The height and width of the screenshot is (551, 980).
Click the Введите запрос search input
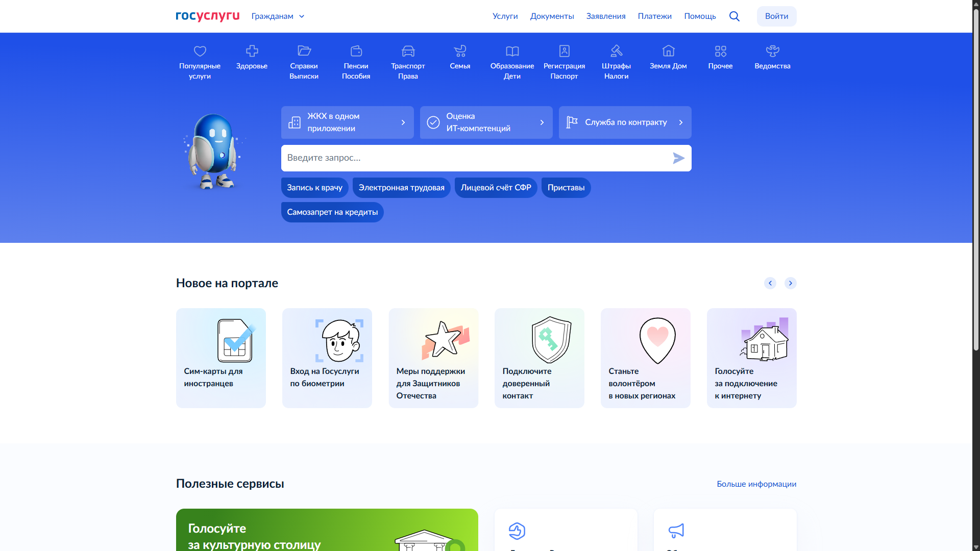[x=475, y=158]
